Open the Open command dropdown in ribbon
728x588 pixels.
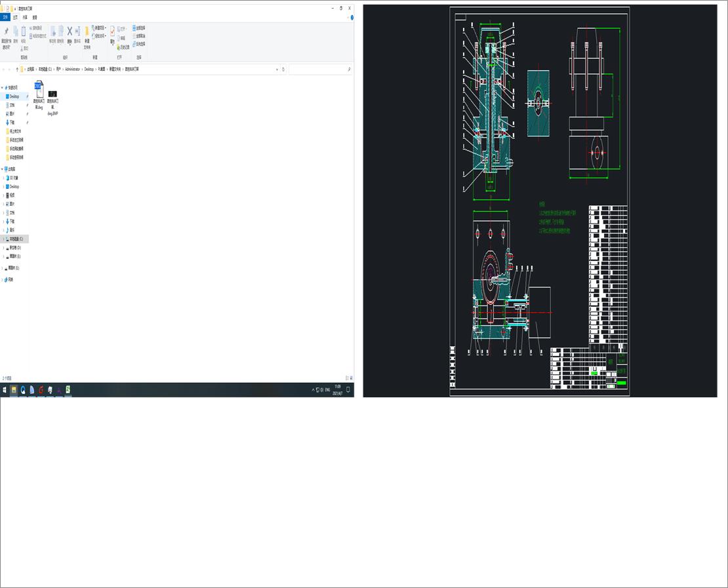[x=122, y=29]
